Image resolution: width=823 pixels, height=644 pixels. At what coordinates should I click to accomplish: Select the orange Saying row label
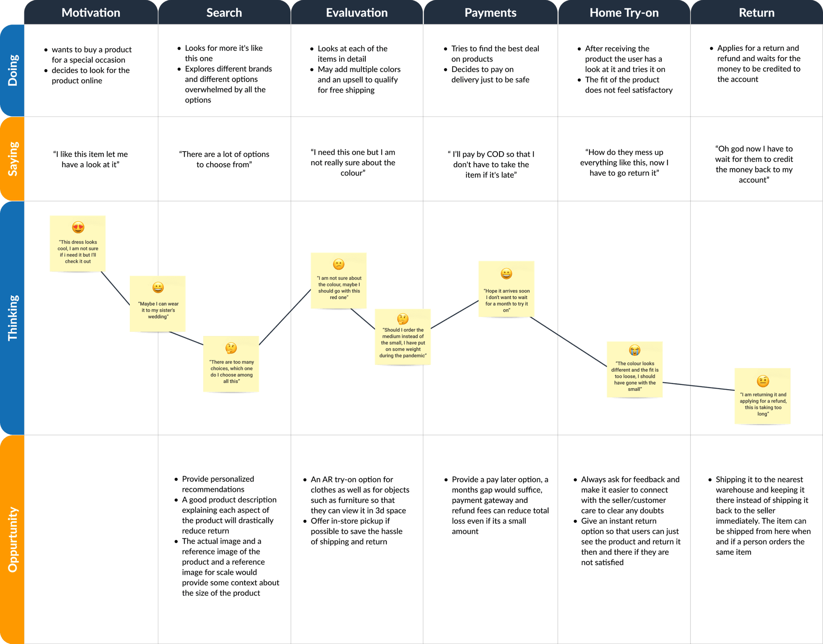coord(12,159)
